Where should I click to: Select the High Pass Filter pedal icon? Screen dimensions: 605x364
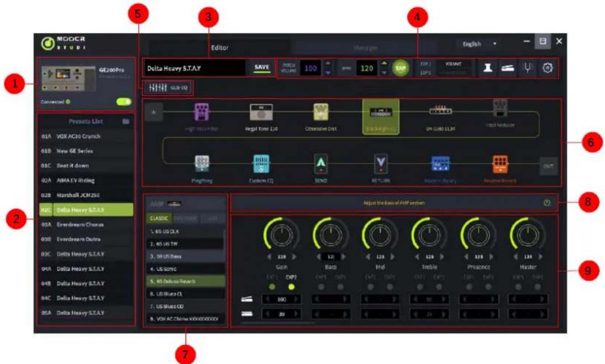202,113
